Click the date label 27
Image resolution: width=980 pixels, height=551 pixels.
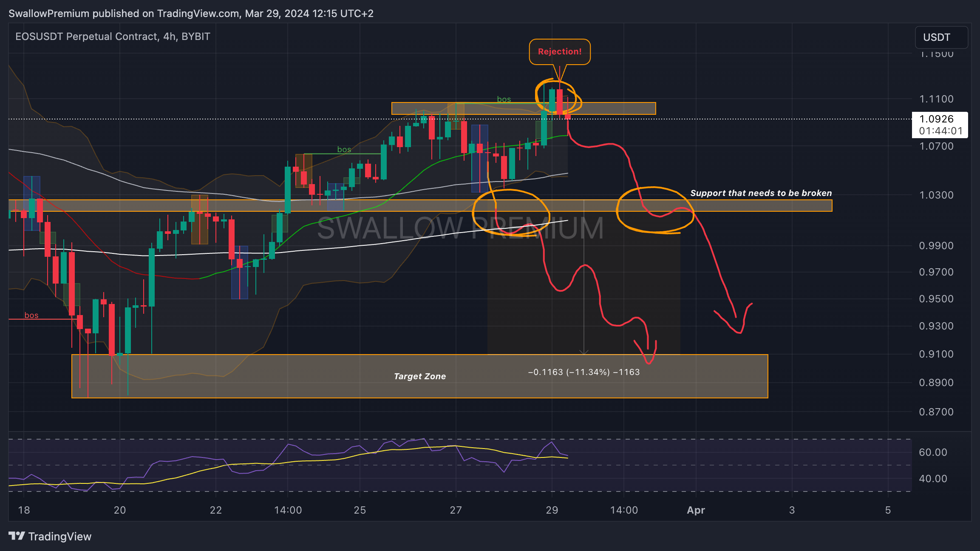(x=456, y=510)
